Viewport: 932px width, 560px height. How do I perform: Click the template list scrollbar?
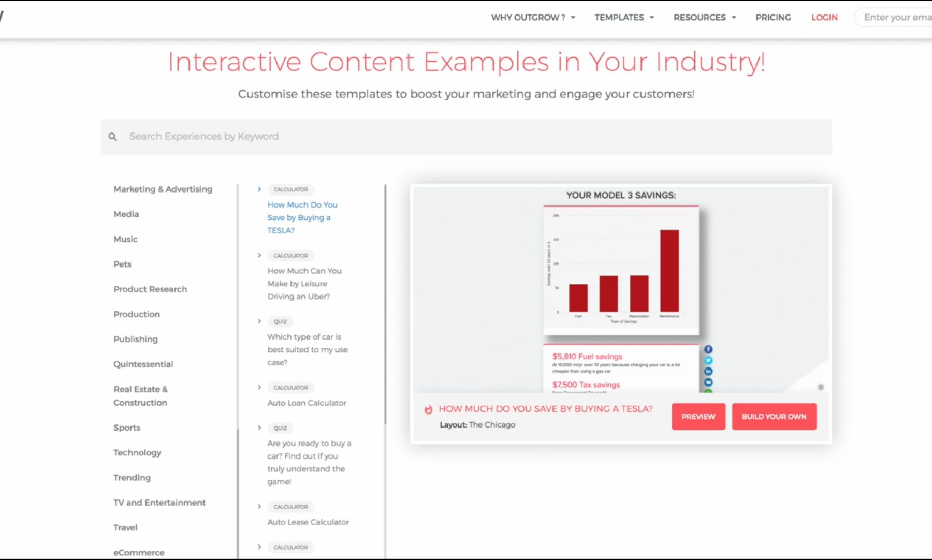[x=385, y=305]
